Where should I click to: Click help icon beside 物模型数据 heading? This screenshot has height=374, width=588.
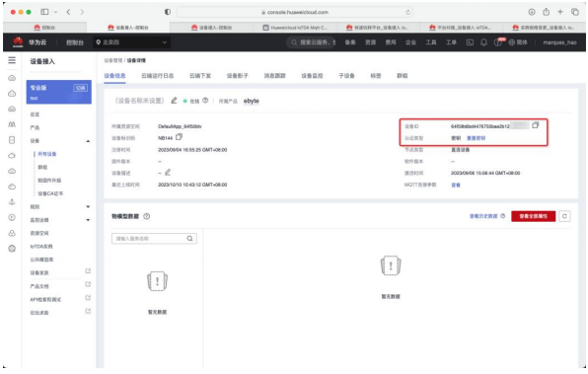click(147, 216)
